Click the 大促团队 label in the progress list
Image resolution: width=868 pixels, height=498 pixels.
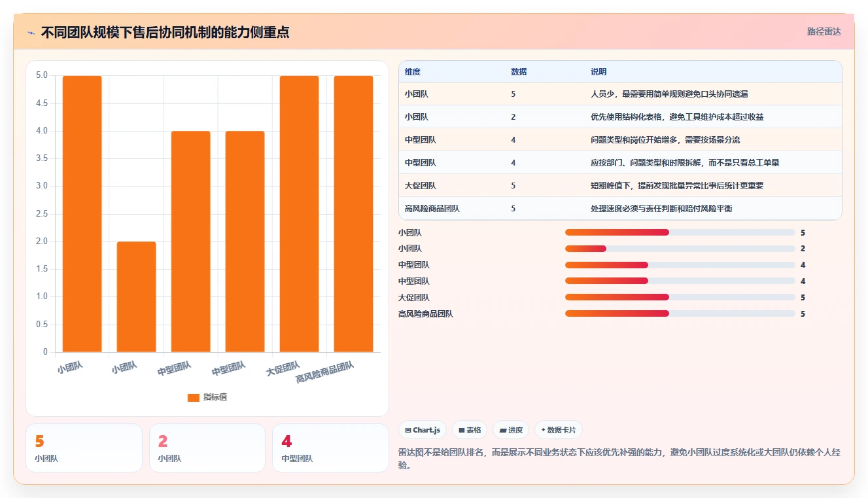[x=414, y=298]
